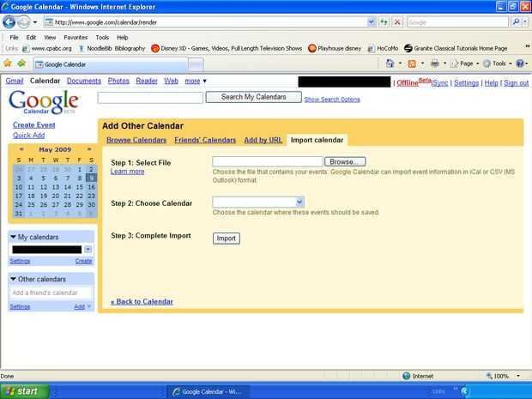Click the blue Help question icon
This screenshot has width=532, height=399.
pyautogui.click(x=519, y=63)
